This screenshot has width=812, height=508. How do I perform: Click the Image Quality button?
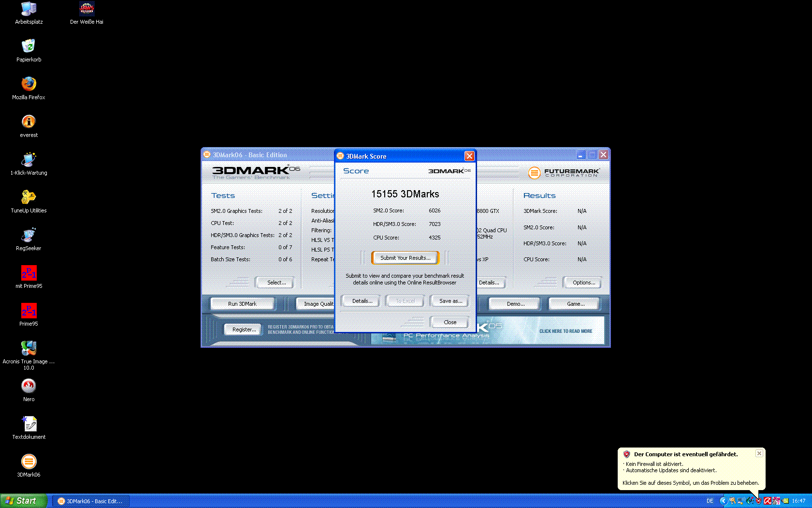(x=315, y=304)
